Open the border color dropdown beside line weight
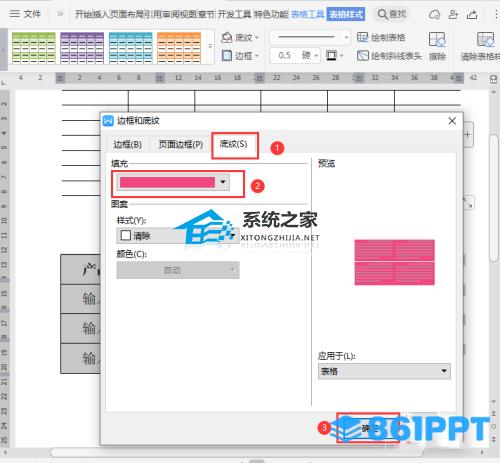The image size is (500, 463). 334,55
